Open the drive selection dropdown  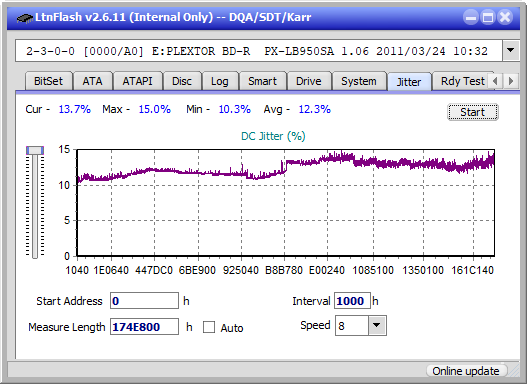tap(511, 51)
